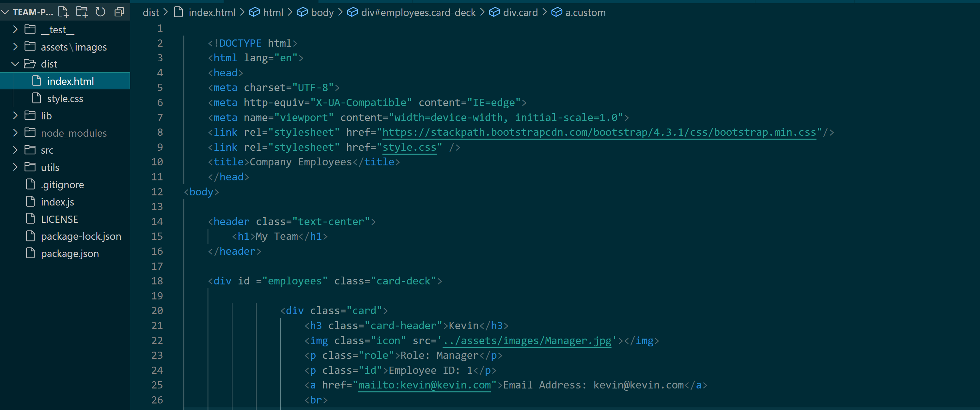Screen dimensions: 980x410
Task: Click the Refresh Explorer icon
Action: pos(100,12)
